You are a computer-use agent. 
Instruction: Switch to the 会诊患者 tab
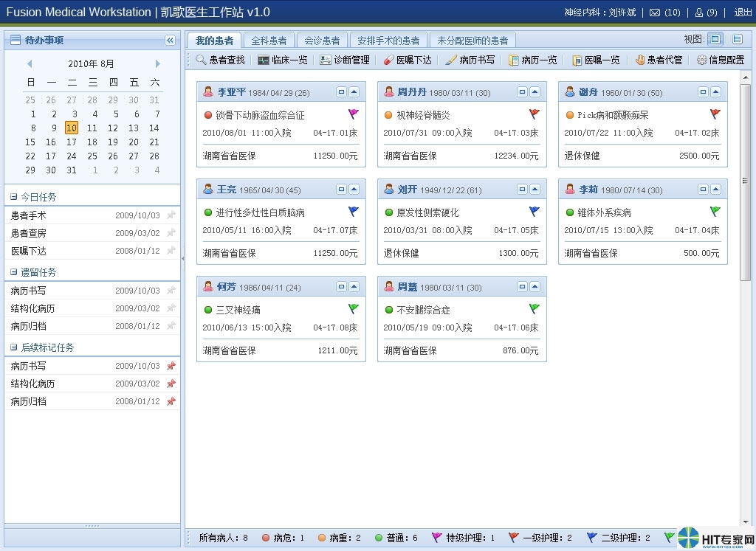click(322, 41)
